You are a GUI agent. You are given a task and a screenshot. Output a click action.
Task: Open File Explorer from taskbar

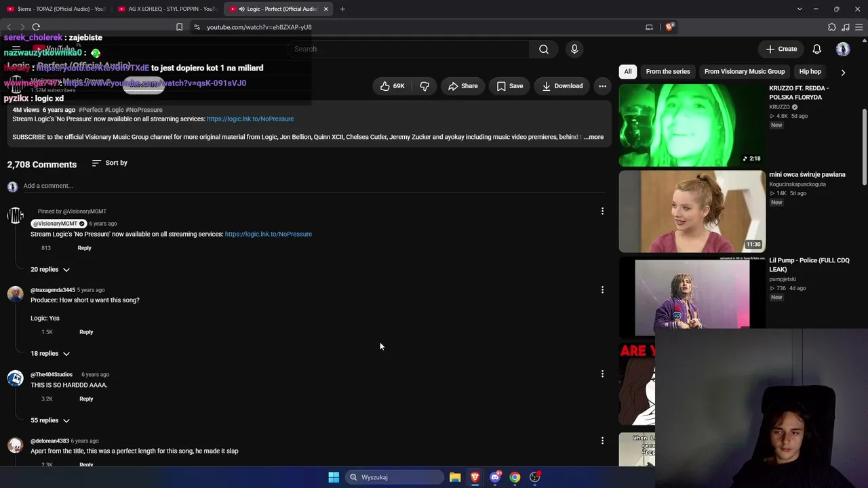tap(455, 477)
